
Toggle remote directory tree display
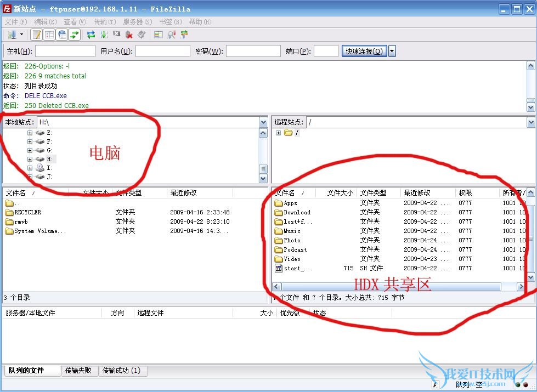tap(62, 35)
